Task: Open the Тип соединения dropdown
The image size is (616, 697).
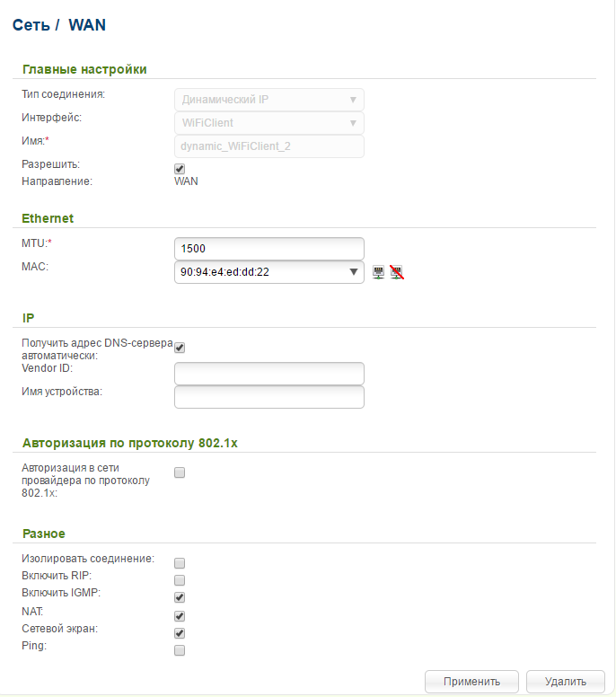Action: click(x=268, y=99)
